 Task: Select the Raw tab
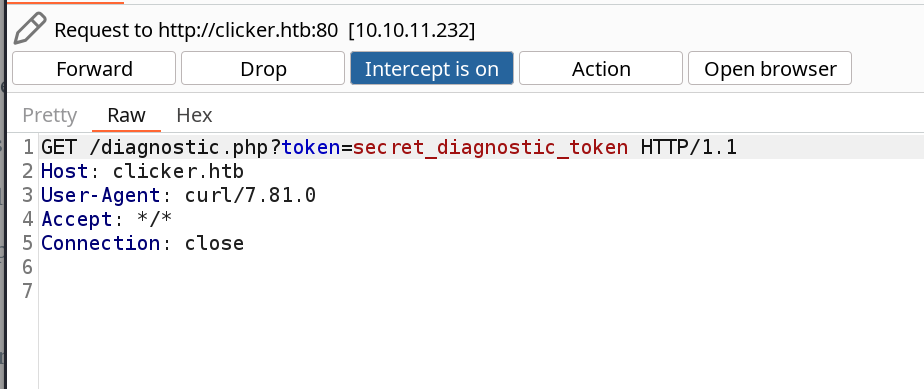pos(126,115)
